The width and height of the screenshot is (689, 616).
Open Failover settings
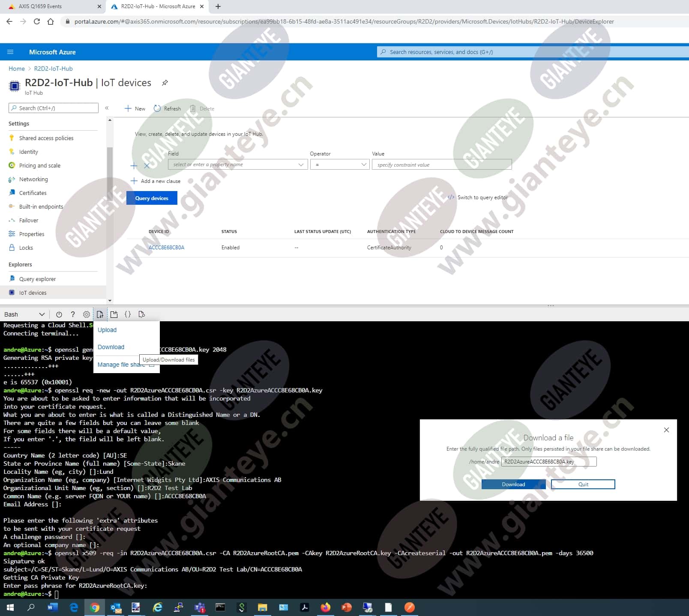click(x=29, y=220)
